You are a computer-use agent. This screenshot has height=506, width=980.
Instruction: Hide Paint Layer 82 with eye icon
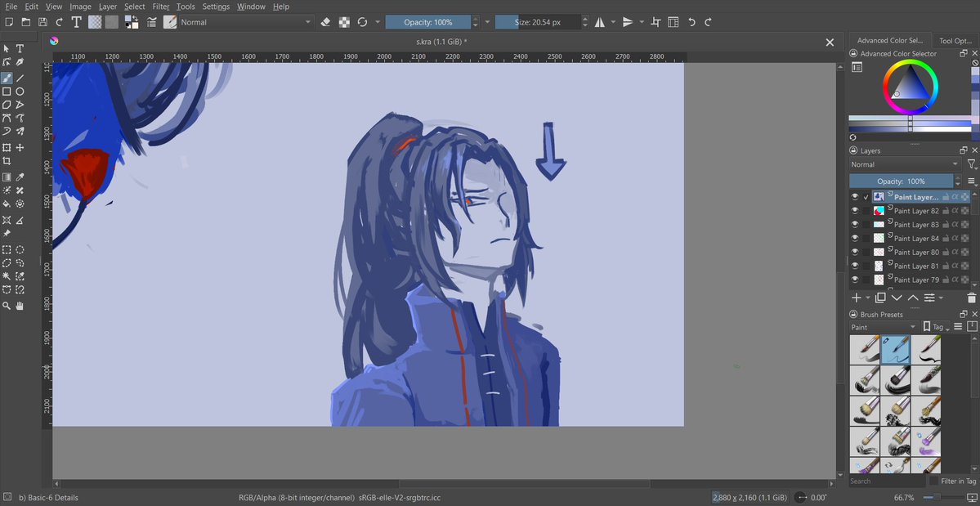855,211
